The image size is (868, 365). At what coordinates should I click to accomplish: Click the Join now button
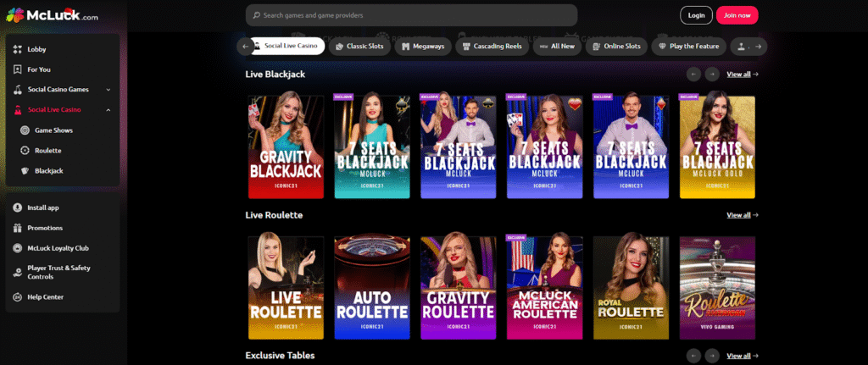tap(737, 15)
